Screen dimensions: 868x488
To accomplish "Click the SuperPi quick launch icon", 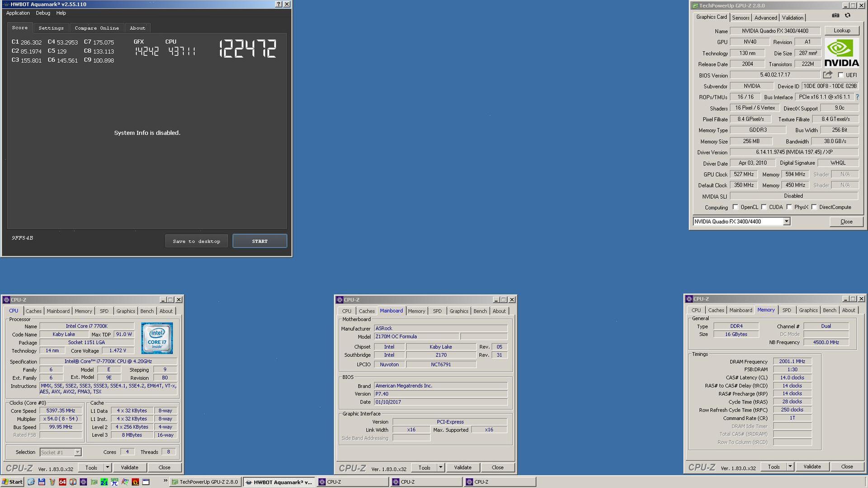I will pyautogui.click(x=114, y=482).
